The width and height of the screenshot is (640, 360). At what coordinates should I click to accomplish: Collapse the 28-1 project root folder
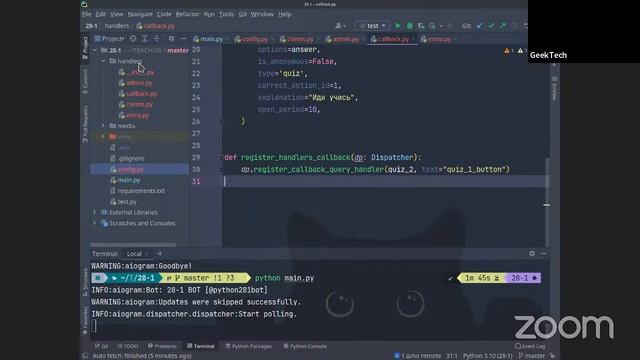click(x=95, y=50)
